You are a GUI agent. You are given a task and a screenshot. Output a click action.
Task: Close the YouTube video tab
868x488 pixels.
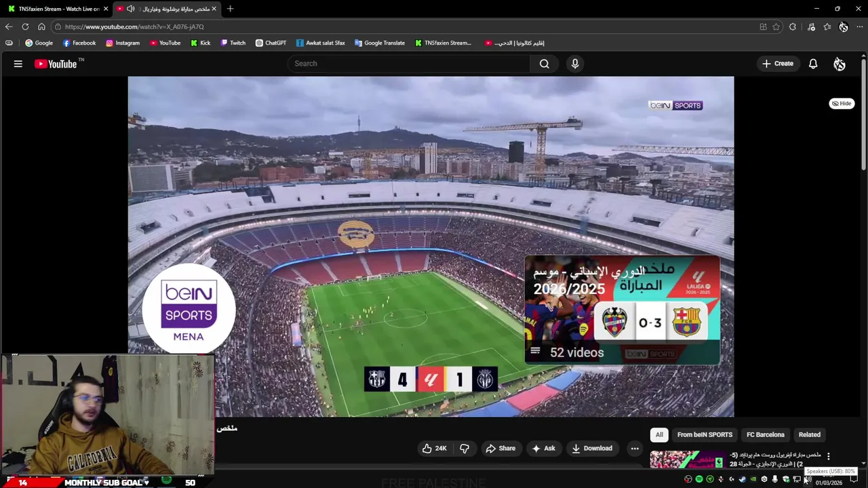click(x=214, y=9)
